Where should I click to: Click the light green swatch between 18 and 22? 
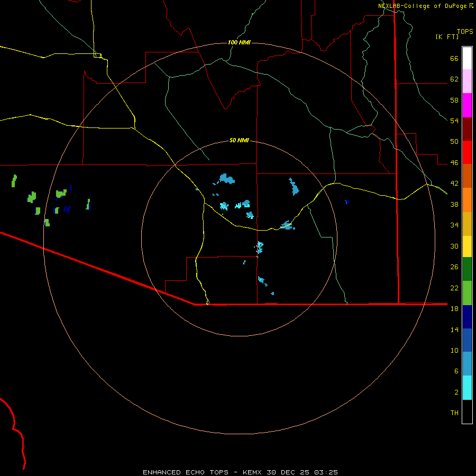(x=467, y=293)
